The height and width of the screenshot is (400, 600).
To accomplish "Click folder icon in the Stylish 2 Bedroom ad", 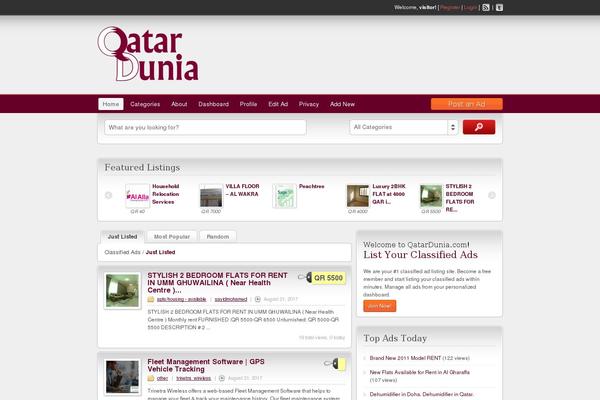I will coord(151,299).
